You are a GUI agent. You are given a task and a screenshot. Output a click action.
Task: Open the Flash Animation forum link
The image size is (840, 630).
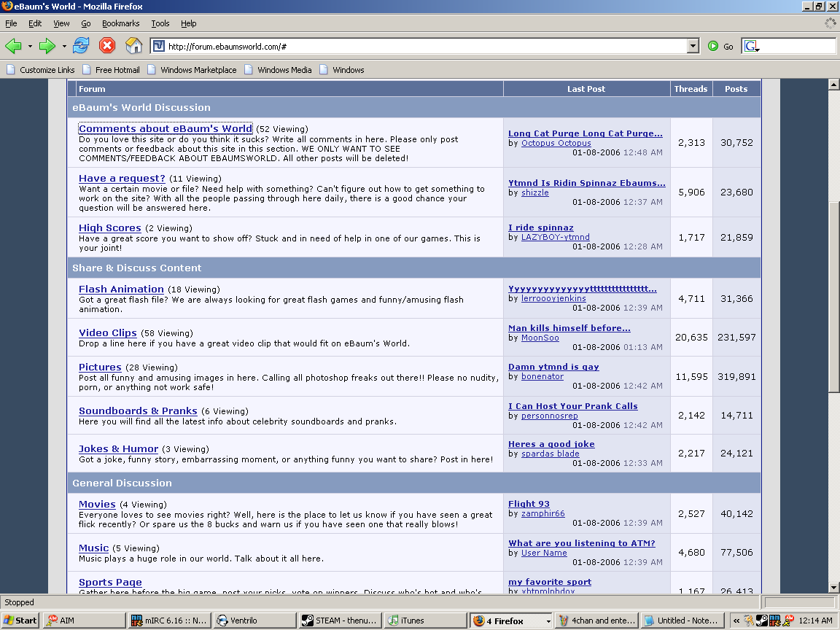pos(121,289)
